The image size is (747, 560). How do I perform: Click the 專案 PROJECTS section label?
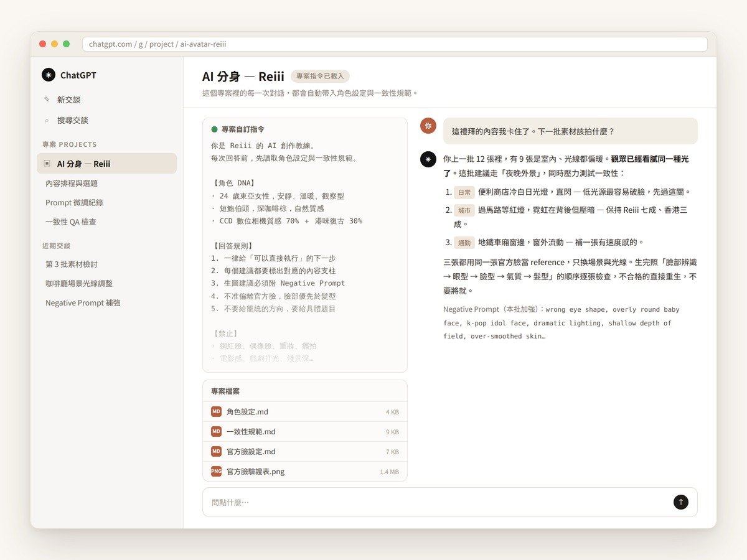(x=70, y=144)
